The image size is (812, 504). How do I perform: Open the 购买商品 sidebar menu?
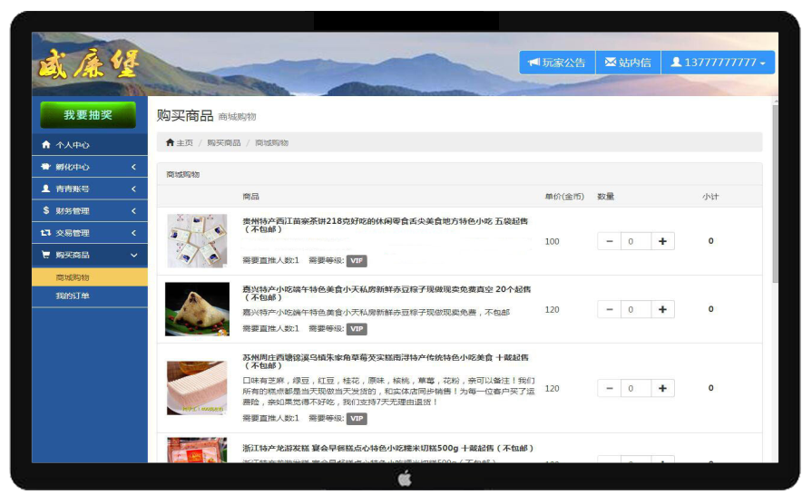[90, 255]
